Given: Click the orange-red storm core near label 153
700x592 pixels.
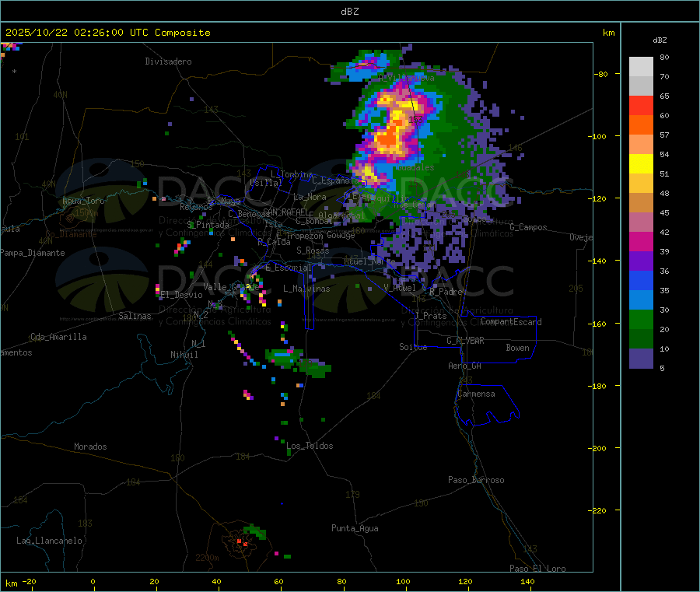Looking at the screenshot, I should [x=388, y=138].
